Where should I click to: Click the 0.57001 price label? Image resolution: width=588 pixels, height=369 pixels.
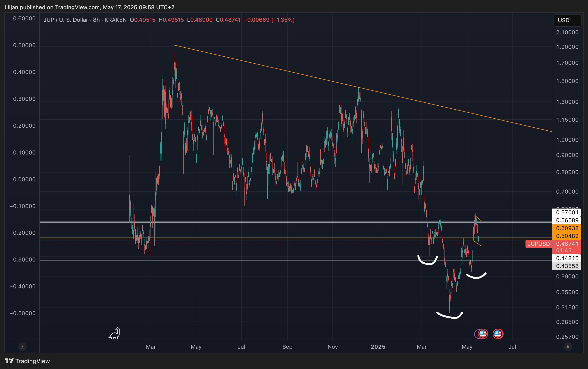[x=567, y=212]
